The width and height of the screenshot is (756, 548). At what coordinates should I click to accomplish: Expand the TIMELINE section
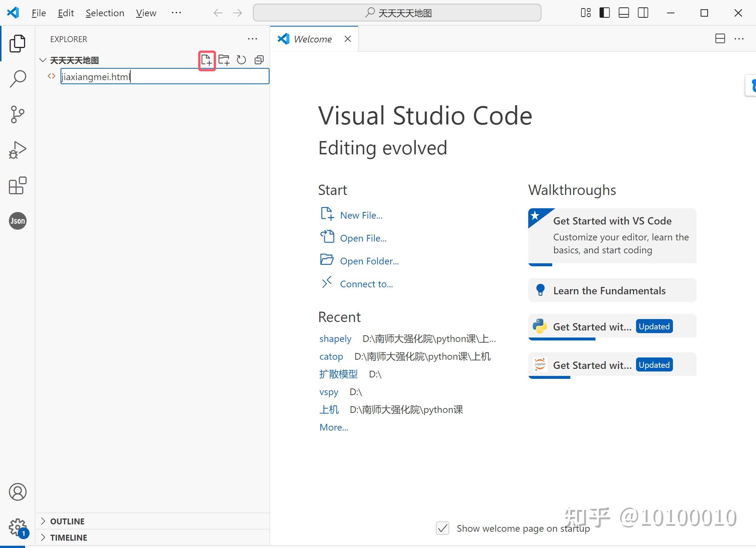point(68,537)
